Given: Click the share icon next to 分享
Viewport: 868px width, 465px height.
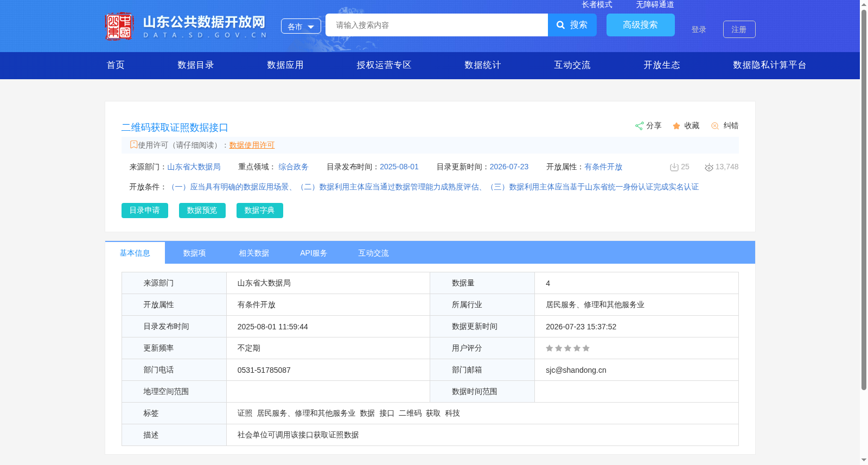Looking at the screenshot, I should click(x=639, y=126).
